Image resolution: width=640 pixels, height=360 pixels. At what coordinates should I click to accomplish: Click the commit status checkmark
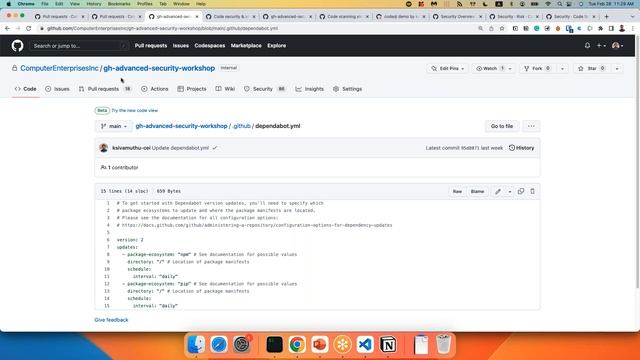pyautogui.click(x=215, y=148)
